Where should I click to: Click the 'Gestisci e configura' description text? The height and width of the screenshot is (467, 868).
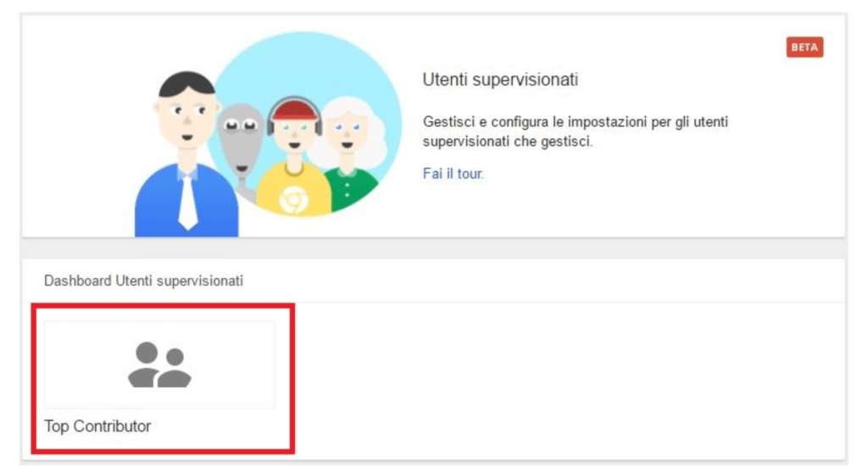click(x=576, y=131)
